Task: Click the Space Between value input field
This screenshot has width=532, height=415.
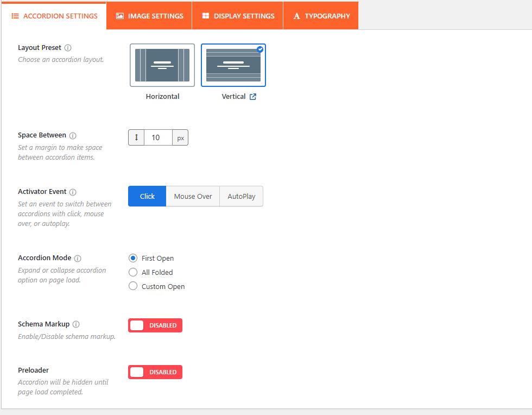Action: pyautogui.click(x=158, y=137)
